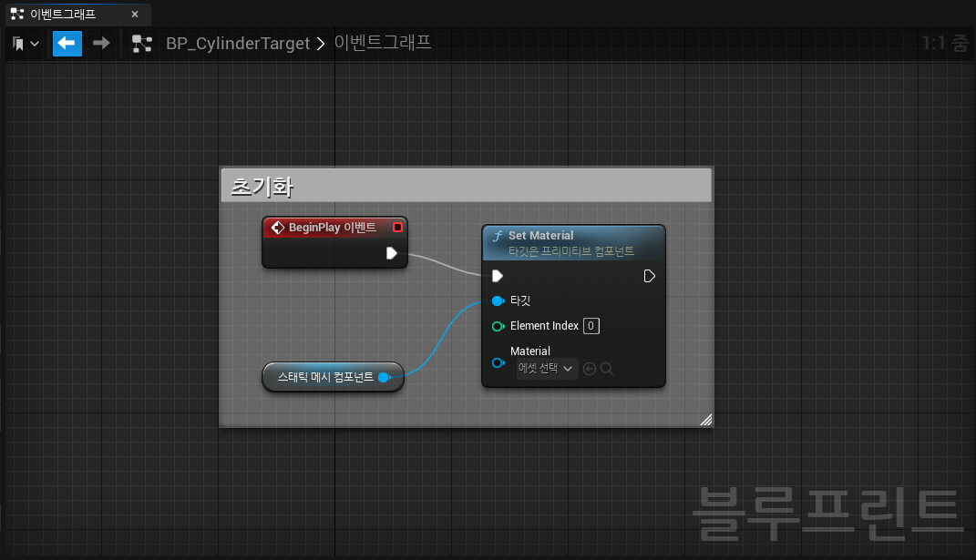Close the 이벤트그래프 tab

pyautogui.click(x=135, y=14)
